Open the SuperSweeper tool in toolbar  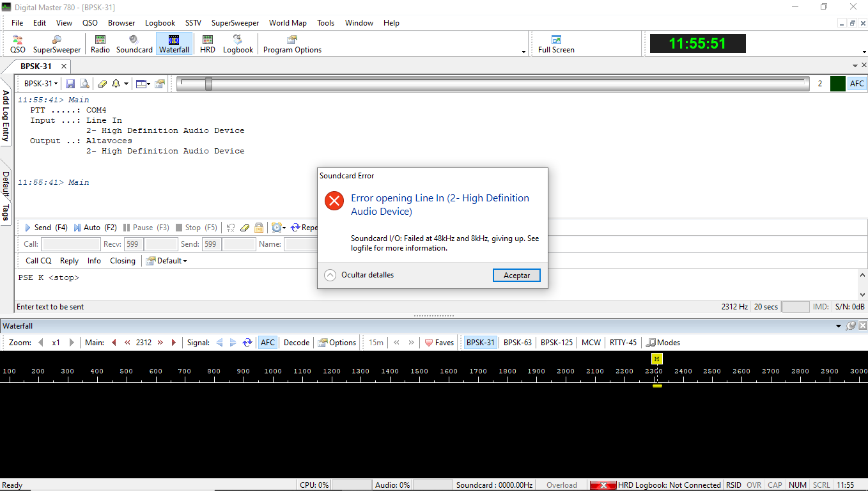tap(57, 44)
